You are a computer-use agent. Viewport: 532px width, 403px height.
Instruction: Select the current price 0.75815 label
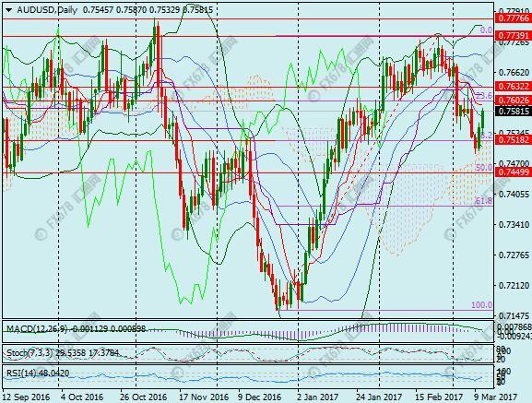click(514, 111)
